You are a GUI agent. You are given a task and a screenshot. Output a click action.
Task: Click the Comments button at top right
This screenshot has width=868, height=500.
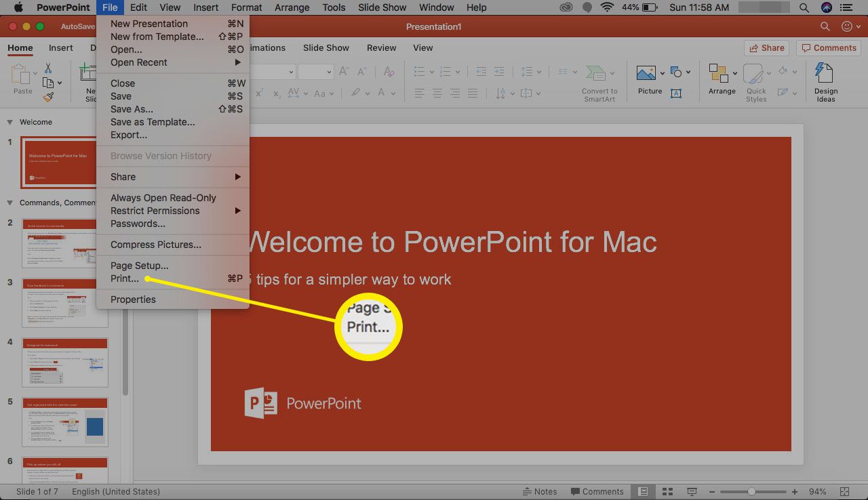(828, 48)
